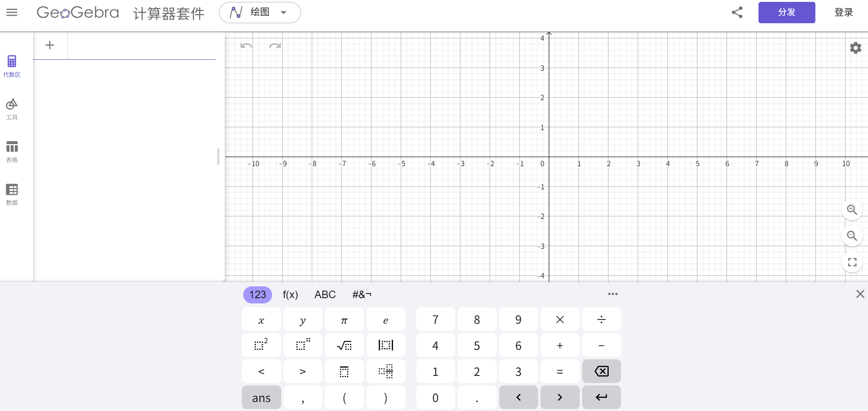The image size is (868, 411).
Task: Click the 分发 button
Action: pyautogui.click(x=786, y=12)
